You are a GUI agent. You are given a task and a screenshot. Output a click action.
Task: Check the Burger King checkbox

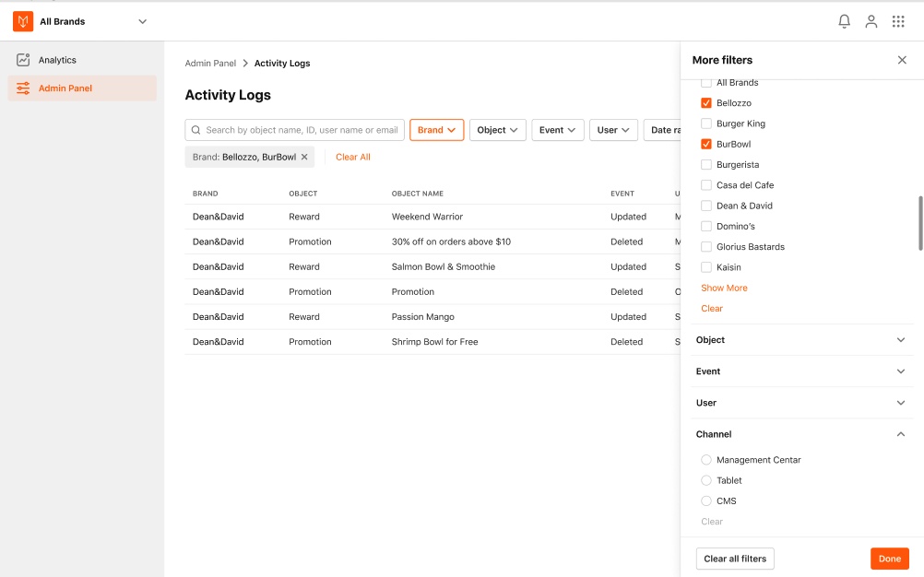point(706,124)
